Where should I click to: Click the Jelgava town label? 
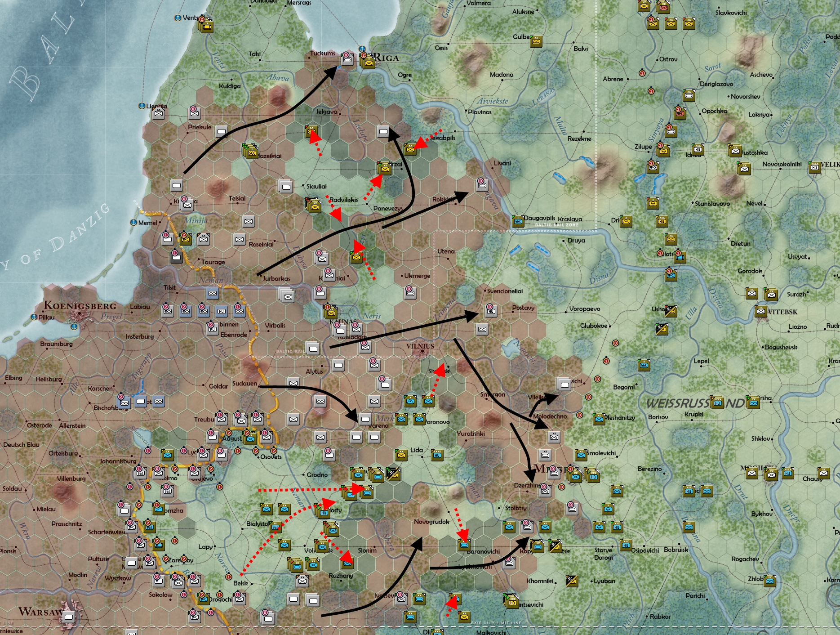tap(327, 112)
